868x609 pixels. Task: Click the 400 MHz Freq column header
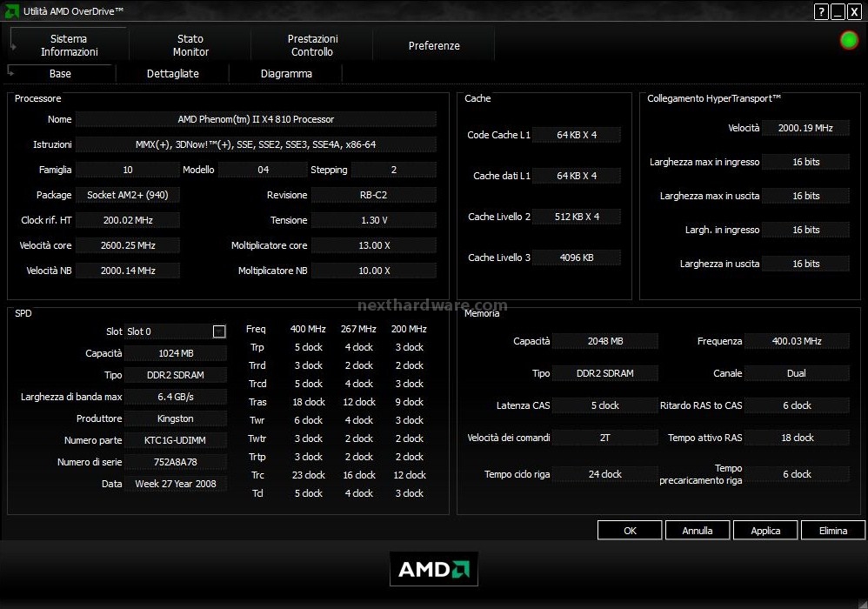(308, 329)
